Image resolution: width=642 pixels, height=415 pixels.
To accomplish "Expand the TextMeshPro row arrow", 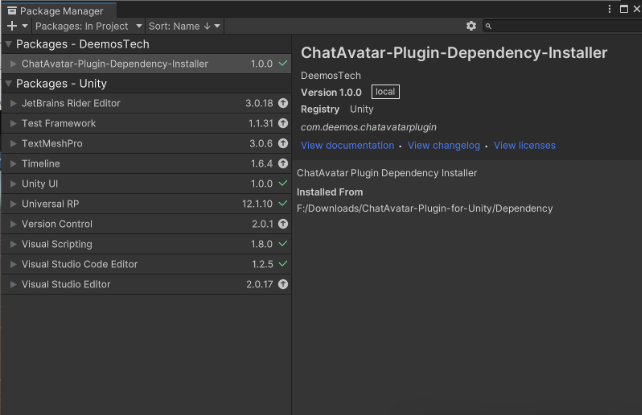I will (13, 143).
